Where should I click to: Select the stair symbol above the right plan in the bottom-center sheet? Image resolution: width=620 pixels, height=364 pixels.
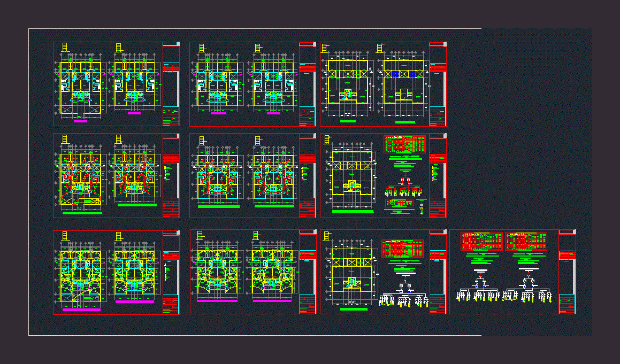256,235
